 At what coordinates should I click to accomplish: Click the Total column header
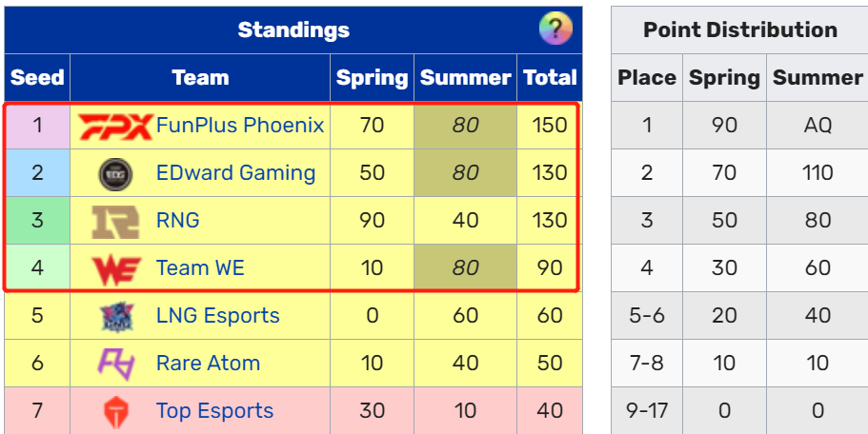[550, 78]
